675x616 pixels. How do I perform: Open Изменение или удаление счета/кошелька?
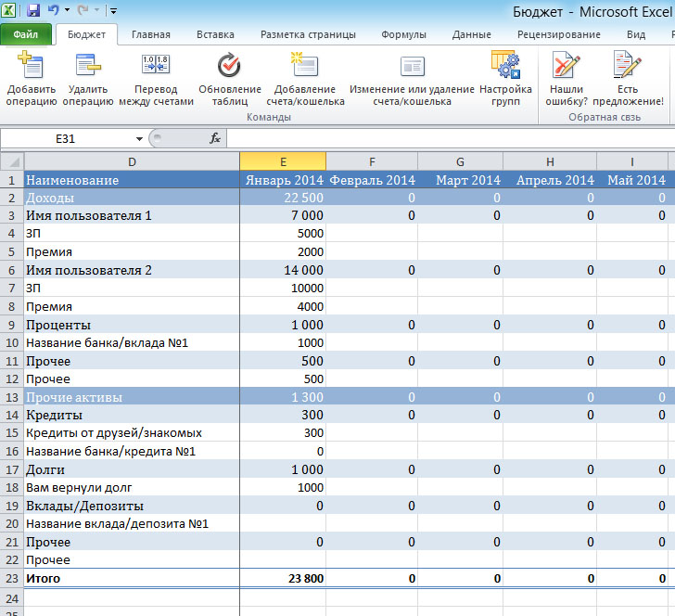(x=412, y=67)
